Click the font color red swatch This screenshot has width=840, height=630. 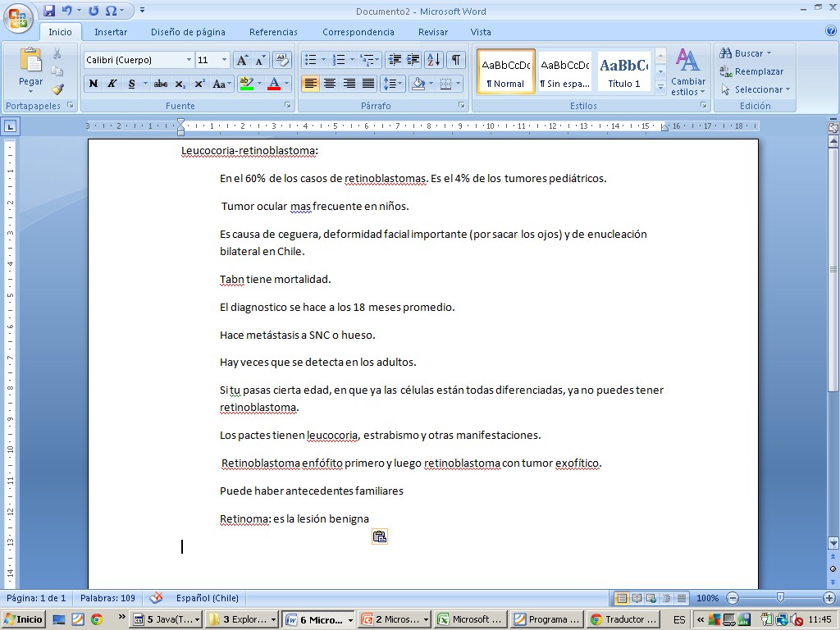coord(273,84)
